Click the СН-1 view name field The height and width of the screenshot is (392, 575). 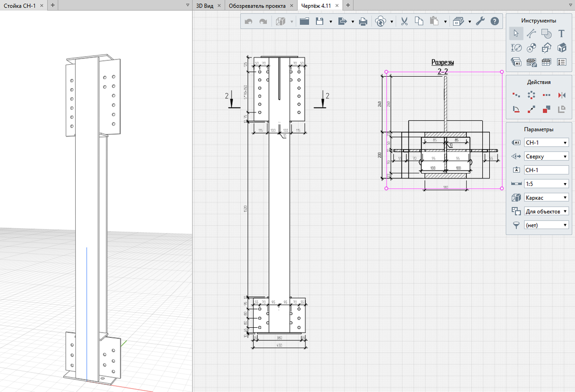pos(547,170)
